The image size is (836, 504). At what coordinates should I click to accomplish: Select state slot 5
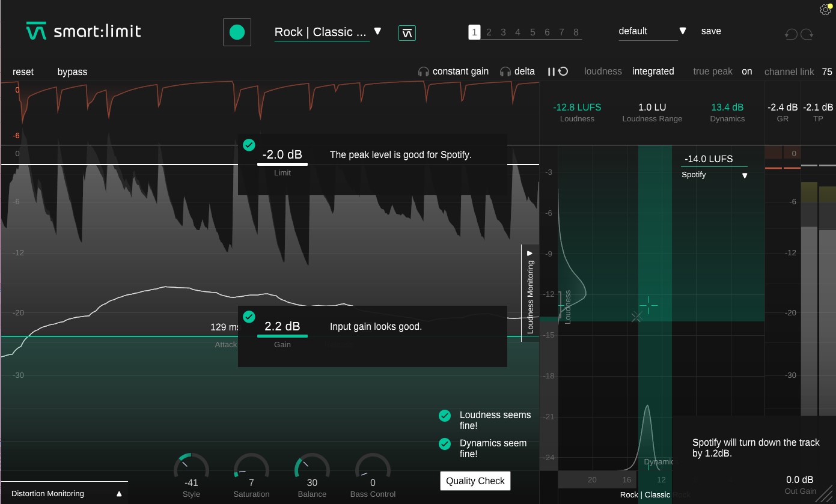[x=532, y=32]
